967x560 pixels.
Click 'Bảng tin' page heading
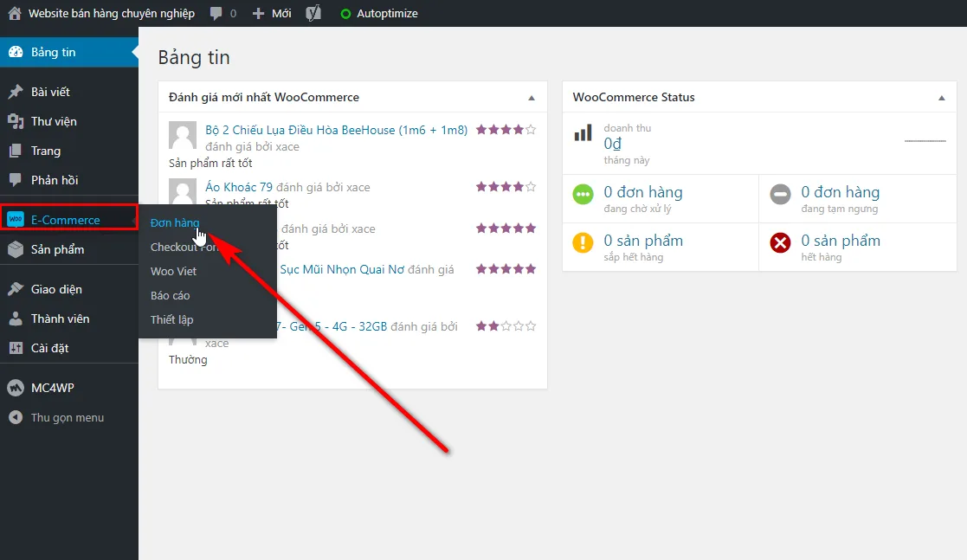tap(194, 57)
